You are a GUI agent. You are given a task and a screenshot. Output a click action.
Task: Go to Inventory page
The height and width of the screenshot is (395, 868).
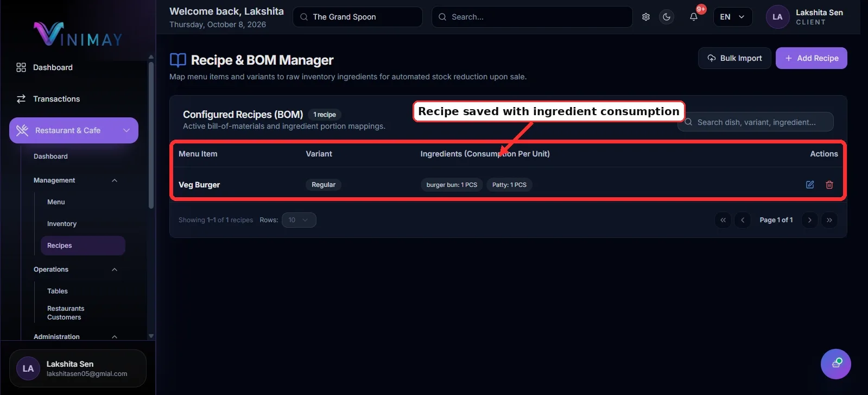(x=62, y=224)
